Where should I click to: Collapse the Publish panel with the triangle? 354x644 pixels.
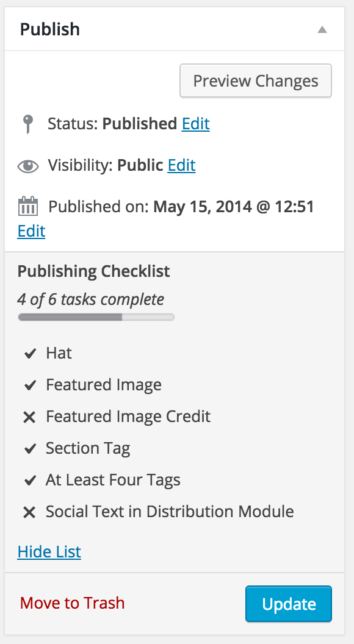tap(322, 29)
